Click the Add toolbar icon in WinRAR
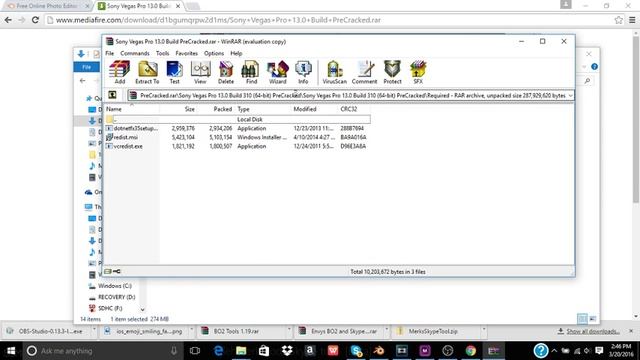Screen dimensions: 640x360 pyautogui.click(x=120, y=72)
